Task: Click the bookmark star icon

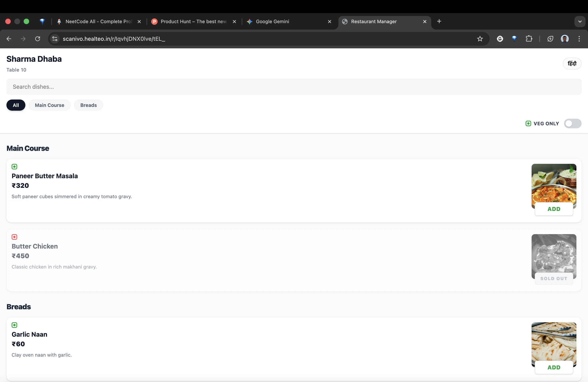Action: point(480,39)
